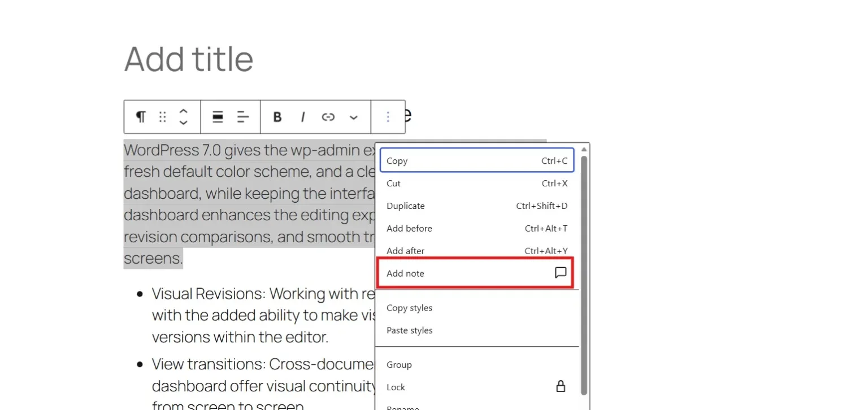Select Add before menu entry
Image resolution: width=868 pixels, height=410 pixels.
pyautogui.click(x=477, y=228)
